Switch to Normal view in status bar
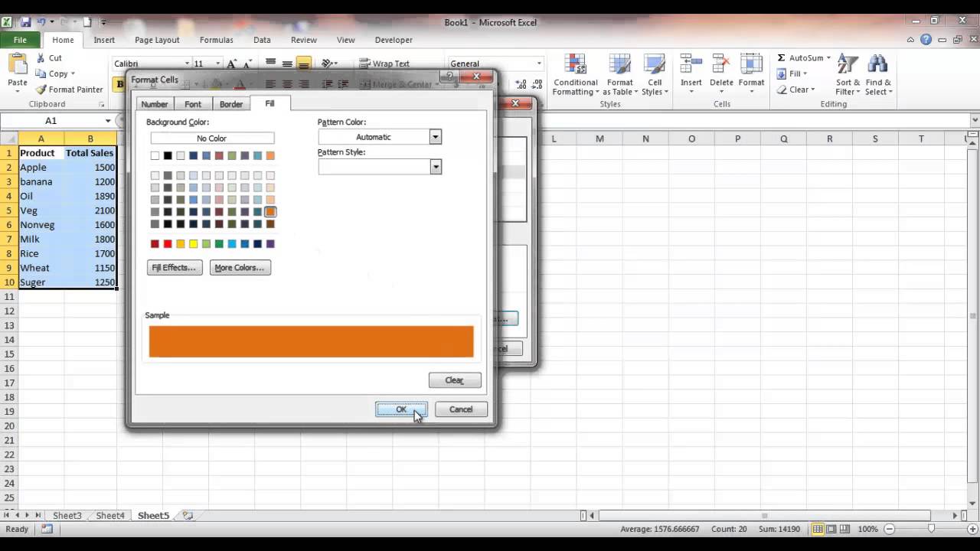Image resolution: width=980 pixels, height=551 pixels. pos(818,529)
